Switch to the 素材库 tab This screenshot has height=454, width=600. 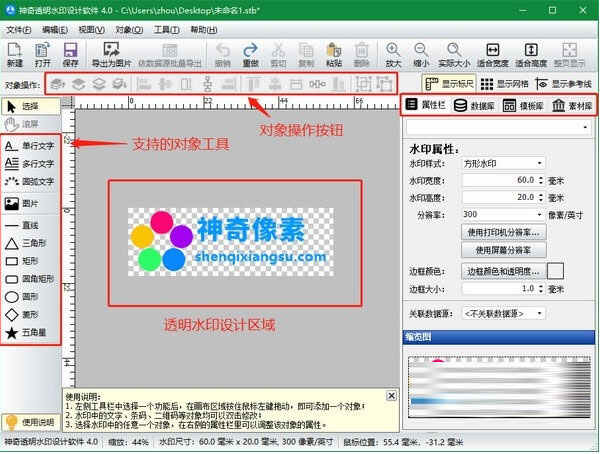click(572, 106)
